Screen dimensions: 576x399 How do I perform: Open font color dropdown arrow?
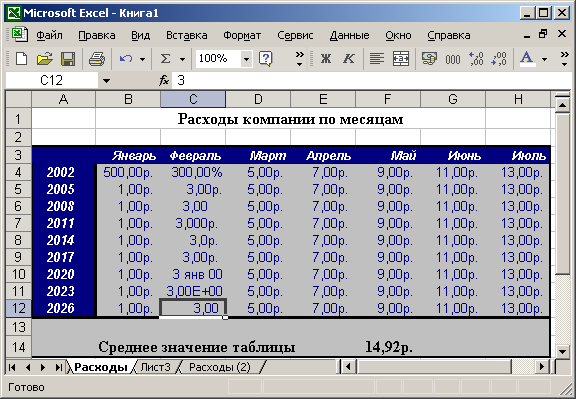coord(544,59)
